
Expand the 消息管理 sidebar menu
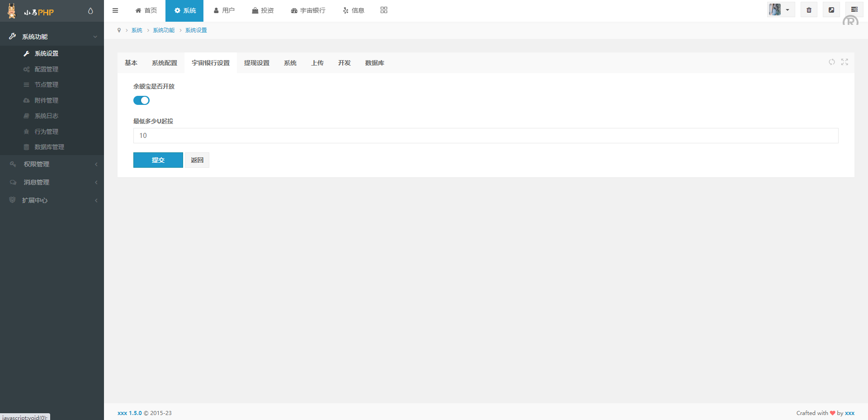pos(52,182)
